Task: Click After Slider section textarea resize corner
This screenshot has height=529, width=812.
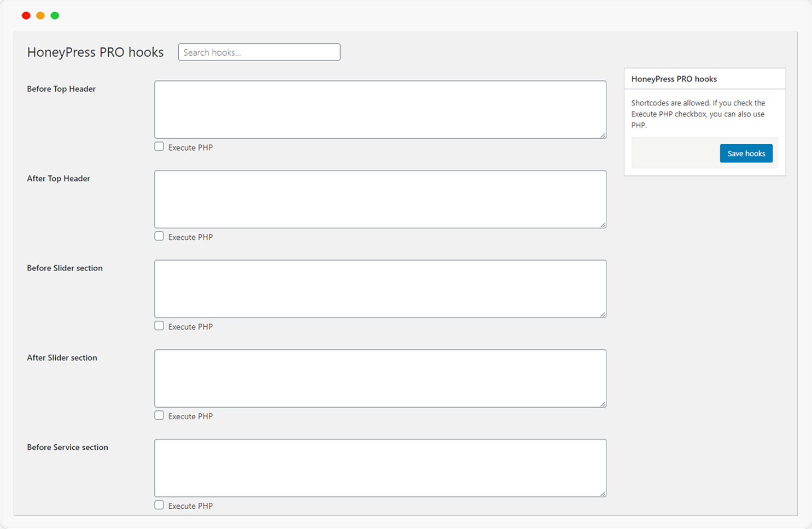Action: pos(603,404)
